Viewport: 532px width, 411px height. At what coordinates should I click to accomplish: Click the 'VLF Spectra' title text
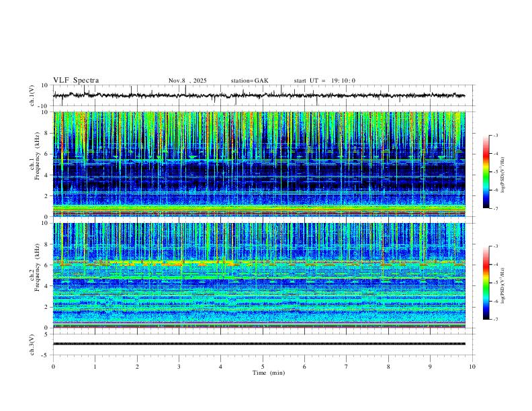pyautogui.click(x=76, y=81)
